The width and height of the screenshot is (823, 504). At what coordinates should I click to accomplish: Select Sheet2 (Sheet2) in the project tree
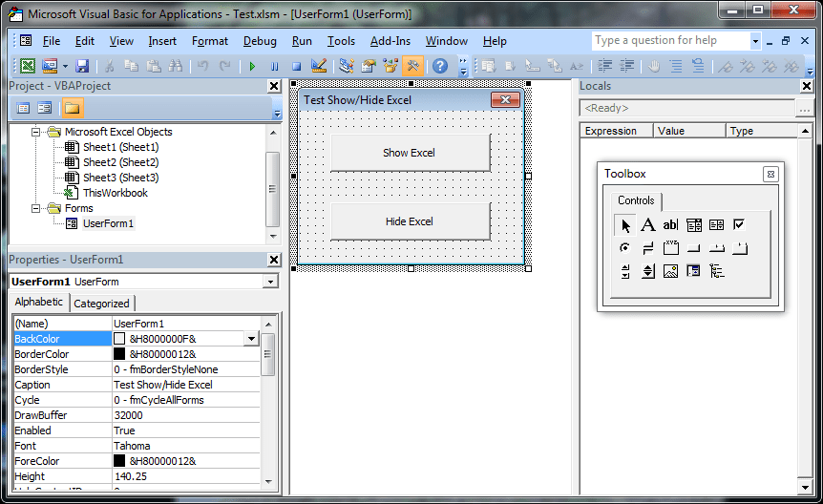pos(120,162)
